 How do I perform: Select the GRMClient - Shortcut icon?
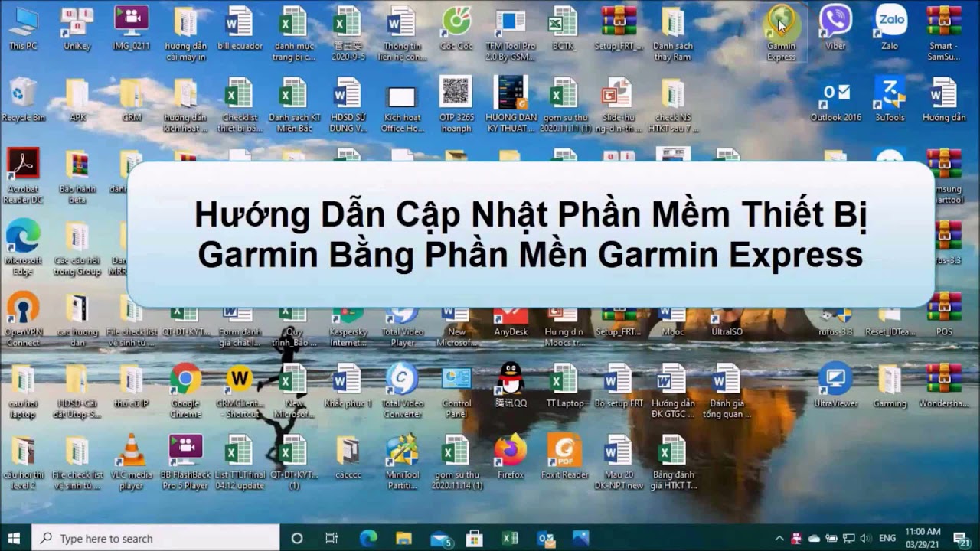tap(240, 390)
